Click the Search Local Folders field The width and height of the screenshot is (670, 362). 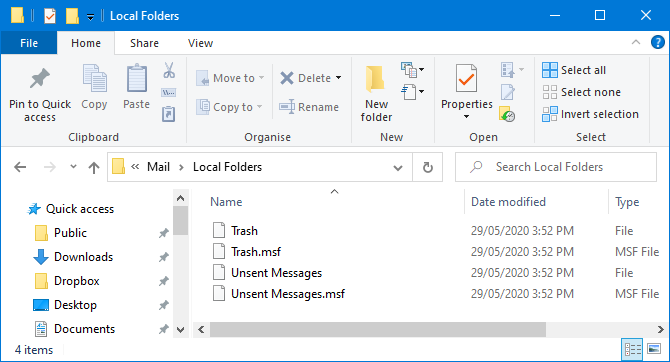tap(555, 167)
